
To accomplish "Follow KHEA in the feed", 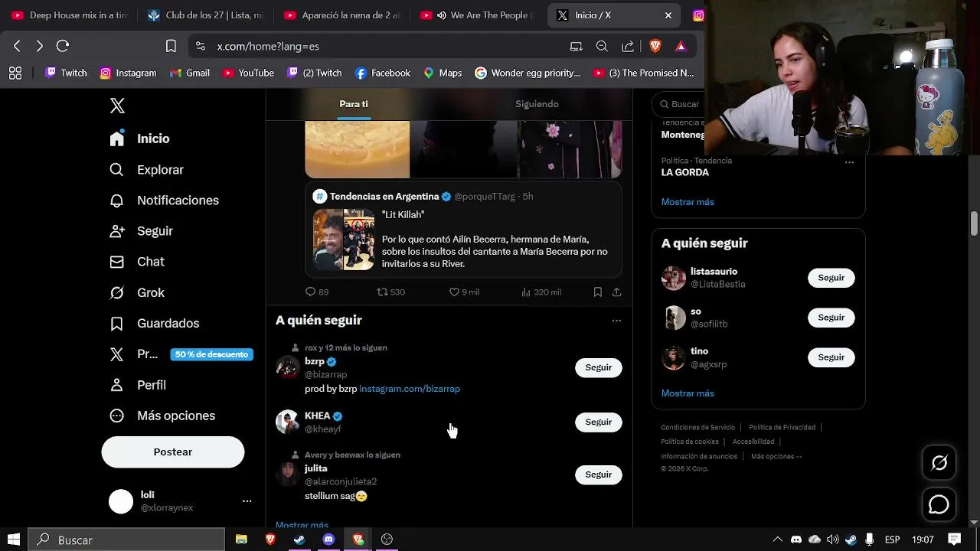I will point(599,422).
